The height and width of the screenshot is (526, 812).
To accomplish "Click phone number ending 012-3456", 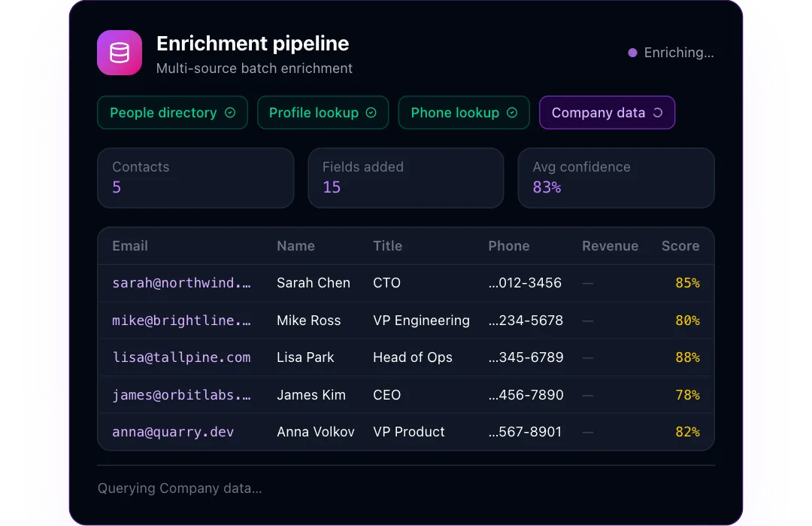I will (525, 283).
